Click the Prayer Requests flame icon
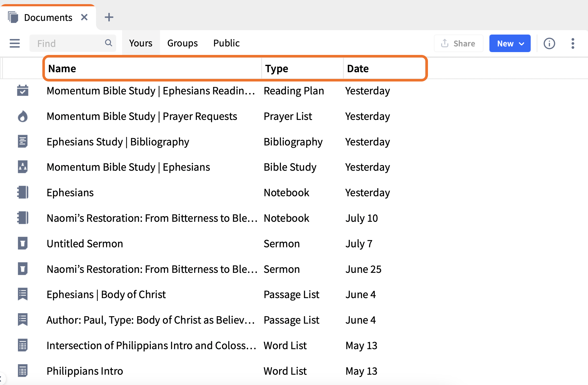Viewport: 588px width, 385px height. 23,116
